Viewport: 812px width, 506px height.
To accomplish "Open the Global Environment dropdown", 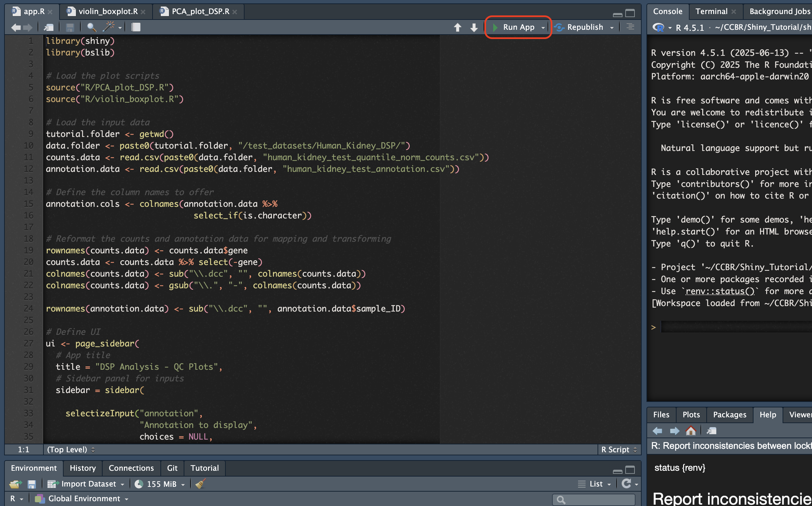I will click(84, 498).
